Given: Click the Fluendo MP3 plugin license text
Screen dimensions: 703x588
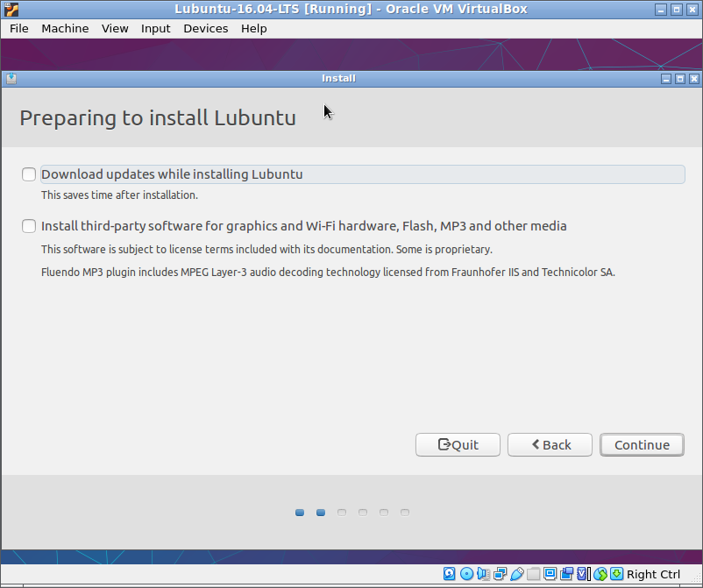Looking at the screenshot, I should pos(328,272).
